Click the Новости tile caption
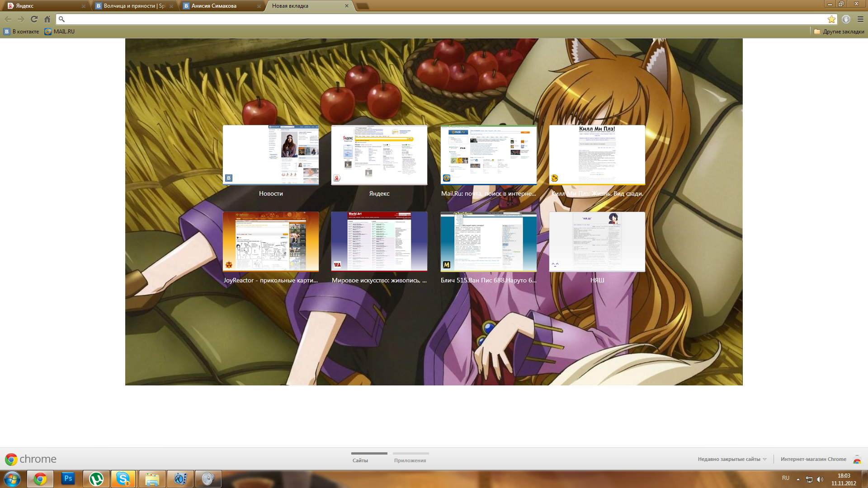This screenshot has width=868, height=488. [x=271, y=193]
